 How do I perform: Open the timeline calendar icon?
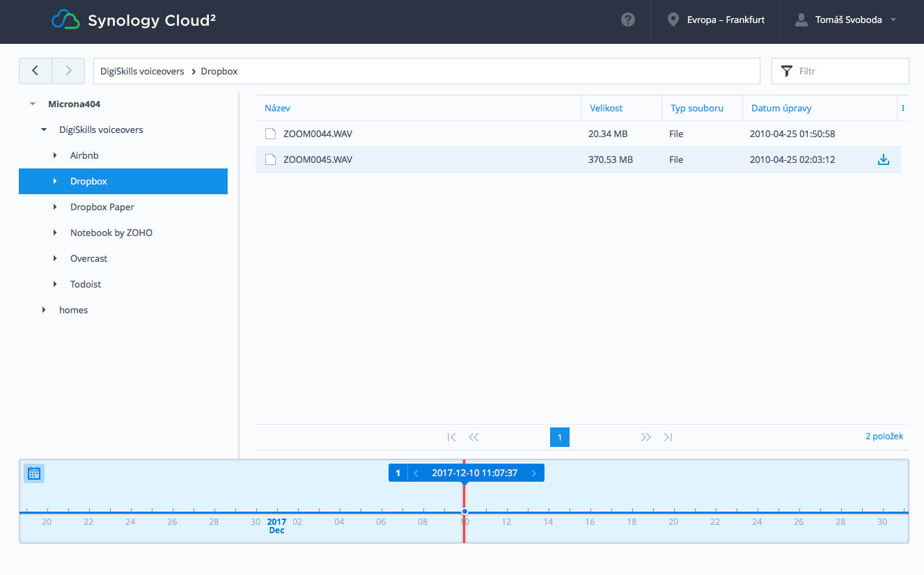click(33, 473)
